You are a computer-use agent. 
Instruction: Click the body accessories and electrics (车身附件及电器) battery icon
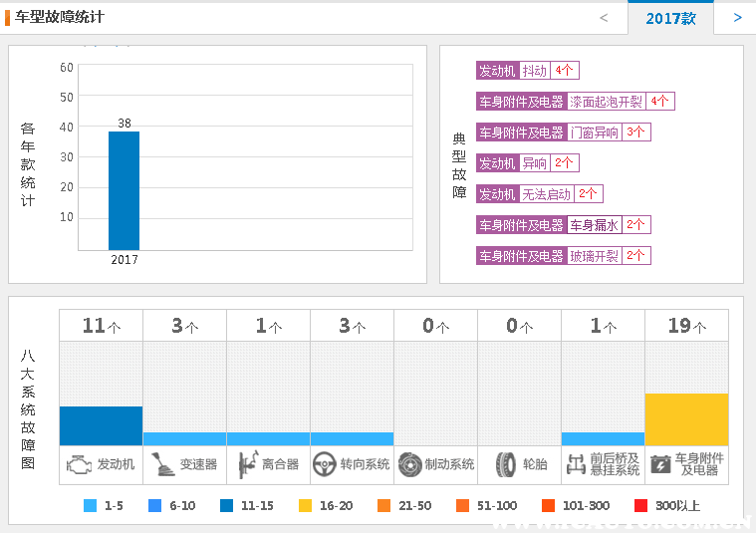click(x=660, y=464)
